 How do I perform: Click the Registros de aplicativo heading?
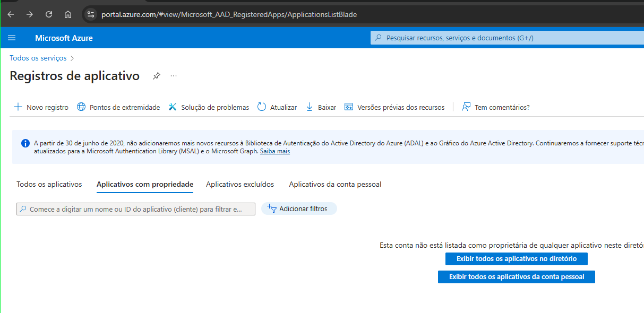pyautogui.click(x=75, y=76)
